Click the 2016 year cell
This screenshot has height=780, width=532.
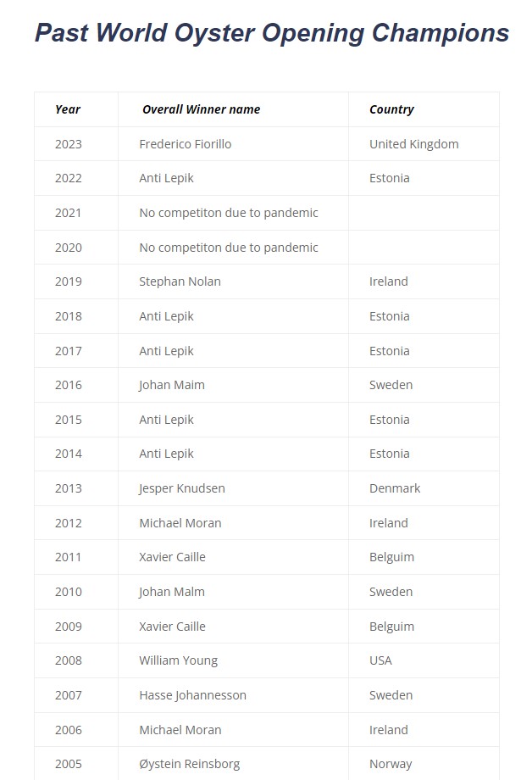pos(69,385)
